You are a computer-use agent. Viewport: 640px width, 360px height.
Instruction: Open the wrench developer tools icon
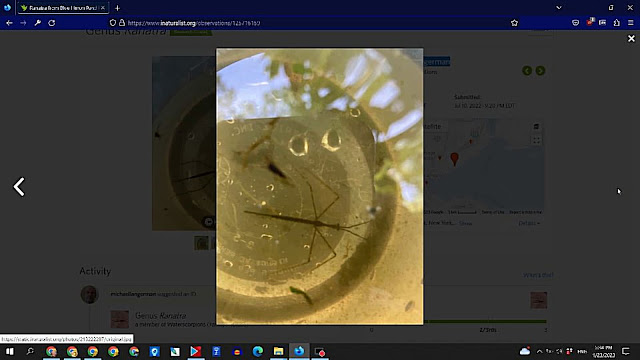pyautogui.click(x=38, y=23)
